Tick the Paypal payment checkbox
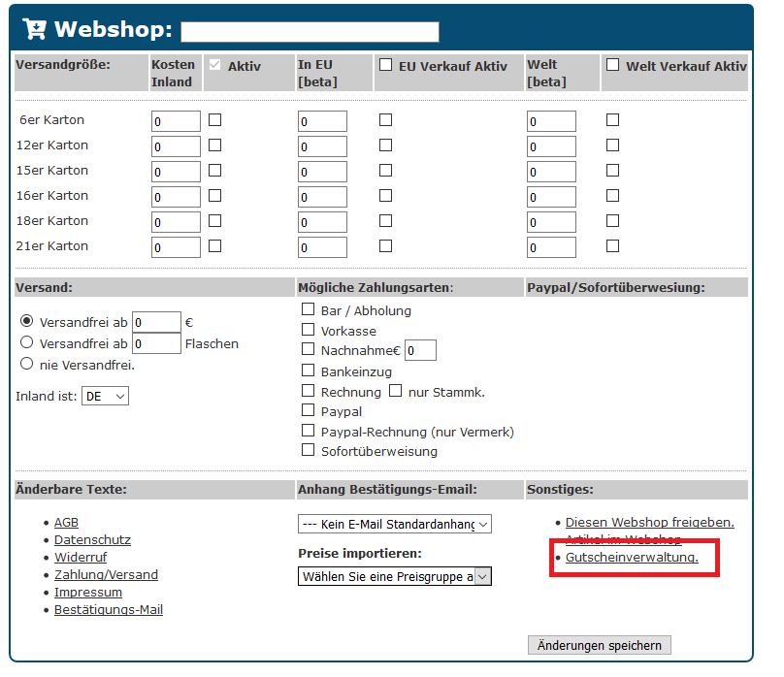 (308, 410)
